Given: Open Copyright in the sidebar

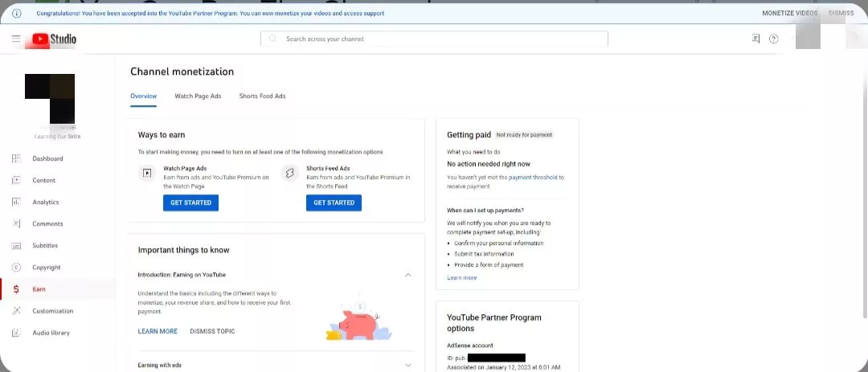Looking at the screenshot, I should pyautogui.click(x=58, y=268).
